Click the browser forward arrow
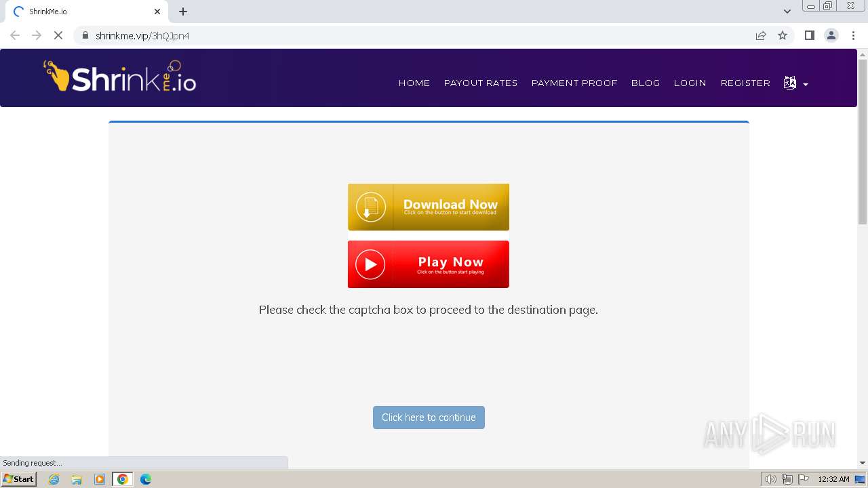The width and height of the screenshot is (868, 488). [37, 35]
